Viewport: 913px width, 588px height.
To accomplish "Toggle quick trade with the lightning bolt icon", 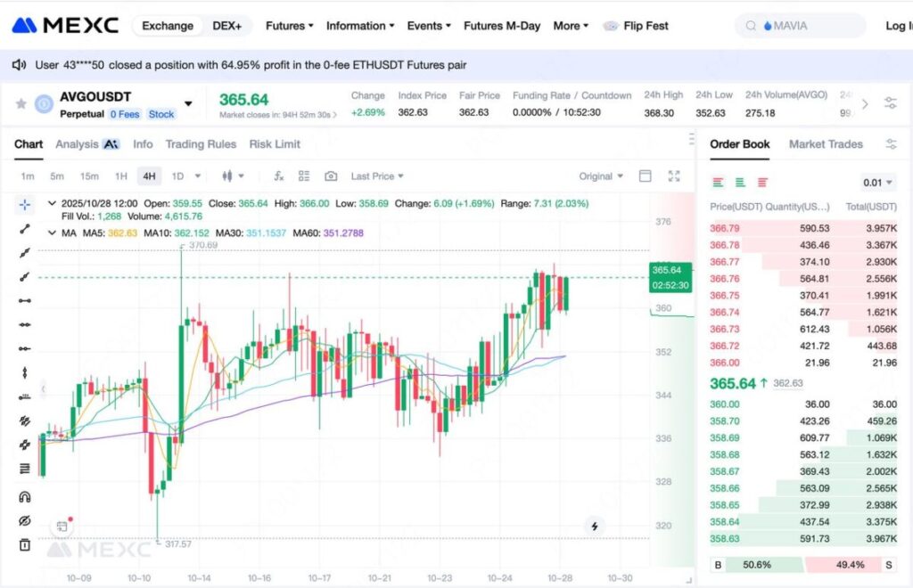I will 594,527.
